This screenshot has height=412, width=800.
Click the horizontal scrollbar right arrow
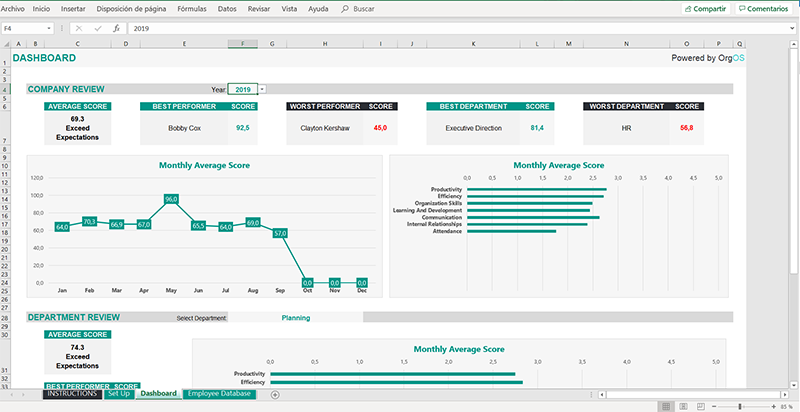785,395
